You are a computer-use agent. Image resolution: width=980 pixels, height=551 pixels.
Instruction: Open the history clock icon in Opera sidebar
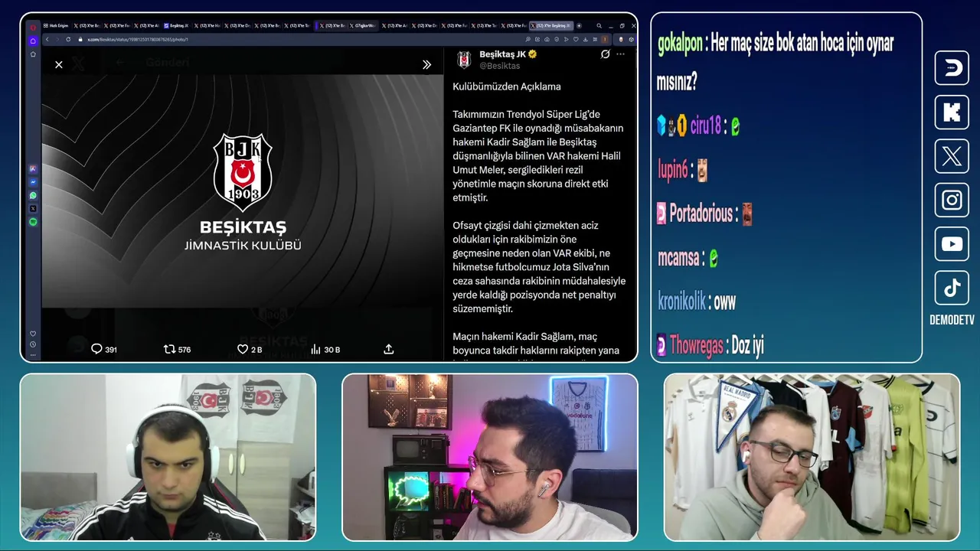coord(33,344)
